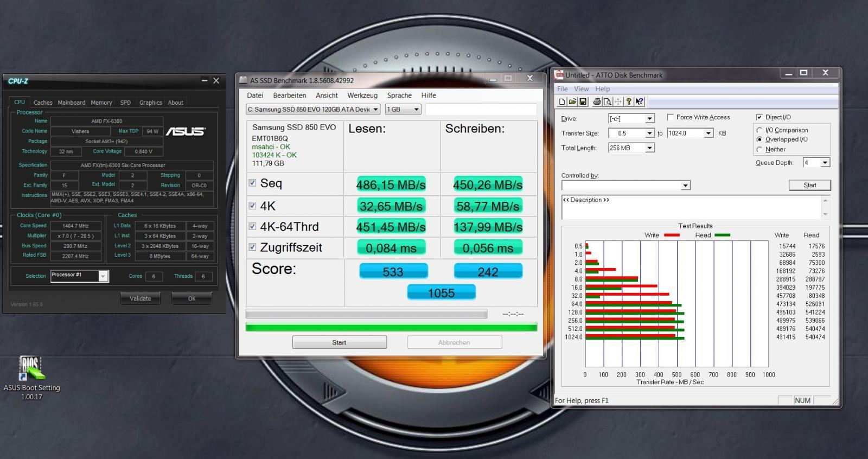Click the Description text box in ATTO

point(691,207)
